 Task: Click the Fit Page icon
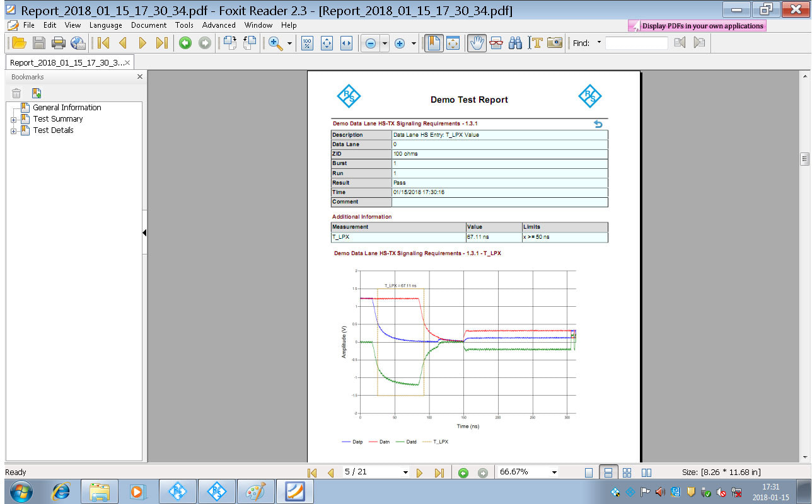click(x=327, y=43)
